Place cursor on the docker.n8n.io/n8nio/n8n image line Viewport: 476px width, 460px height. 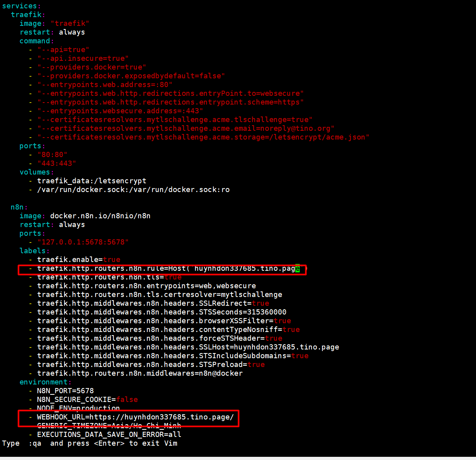click(x=100, y=216)
